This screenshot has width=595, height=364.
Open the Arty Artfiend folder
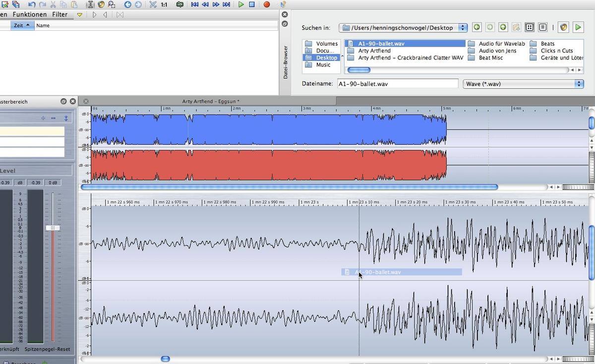click(x=374, y=51)
